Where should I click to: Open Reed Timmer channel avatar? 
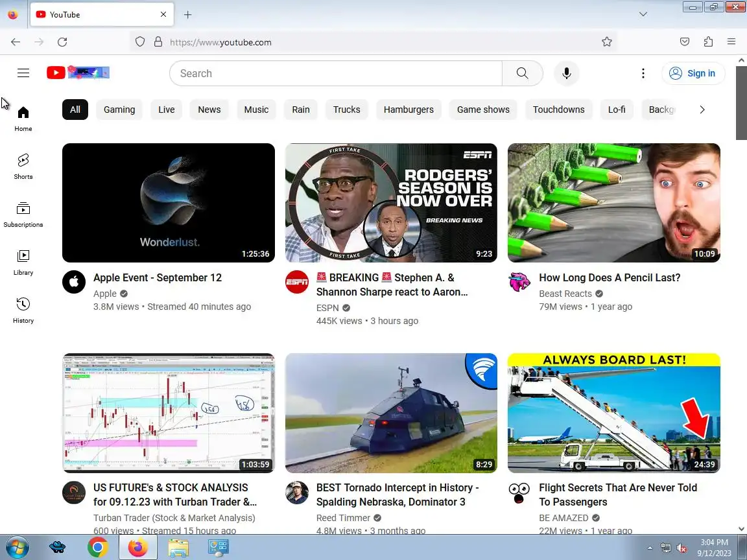tap(297, 493)
